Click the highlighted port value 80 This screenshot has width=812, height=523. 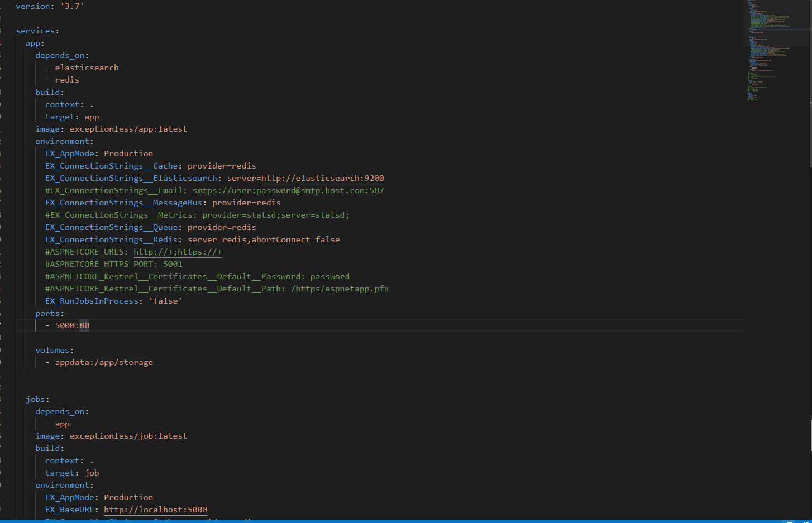(85, 325)
